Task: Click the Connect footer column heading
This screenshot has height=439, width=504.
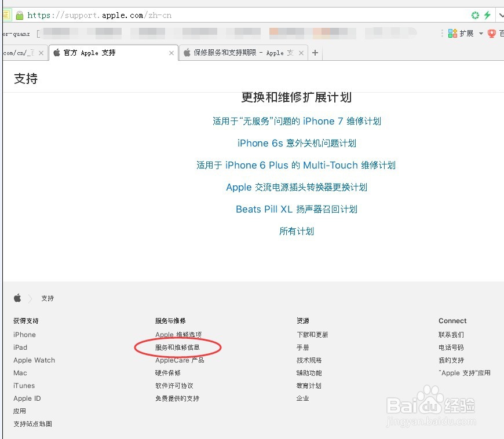Action: tap(452, 321)
